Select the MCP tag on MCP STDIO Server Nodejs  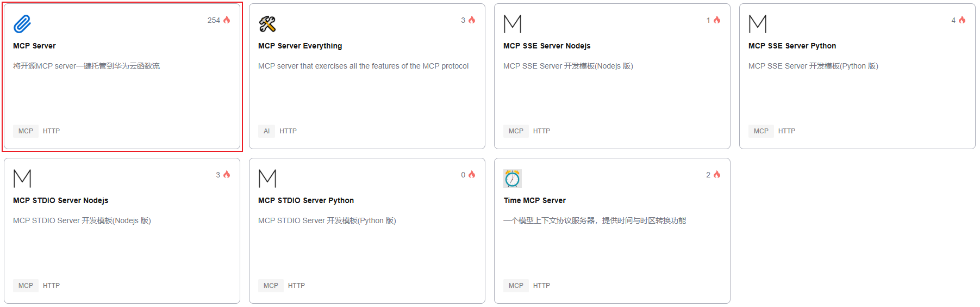26,286
